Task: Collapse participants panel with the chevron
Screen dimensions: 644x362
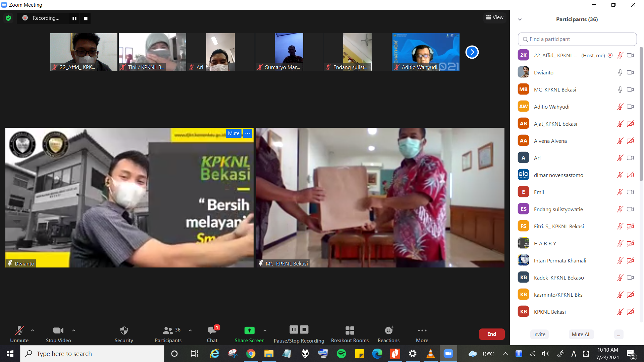Action: (x=520, y=19)
